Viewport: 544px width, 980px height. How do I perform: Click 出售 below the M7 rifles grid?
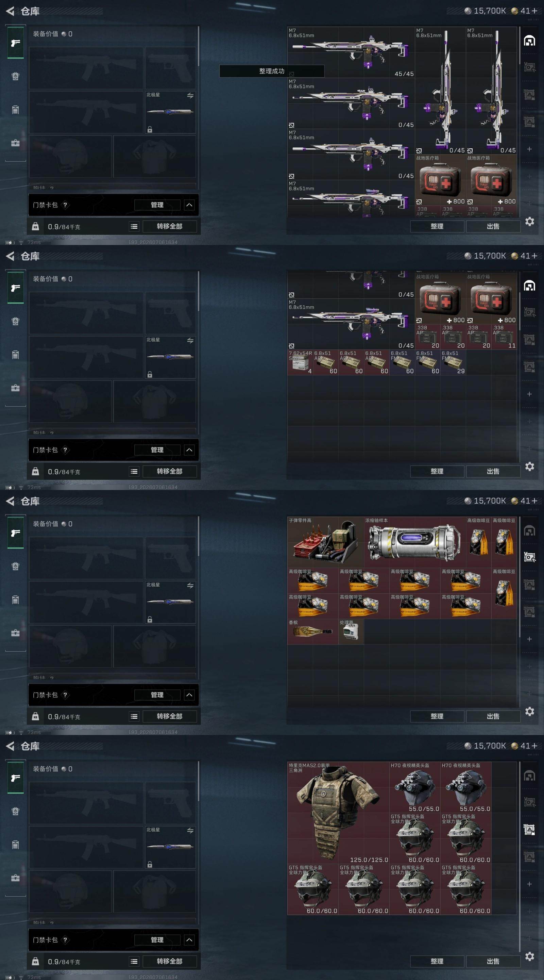point(493,226)
